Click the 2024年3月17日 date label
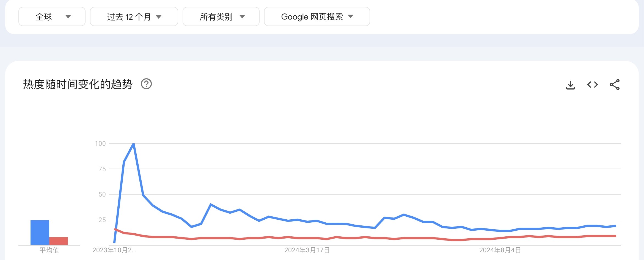644x260 pixels. point(307,250)
